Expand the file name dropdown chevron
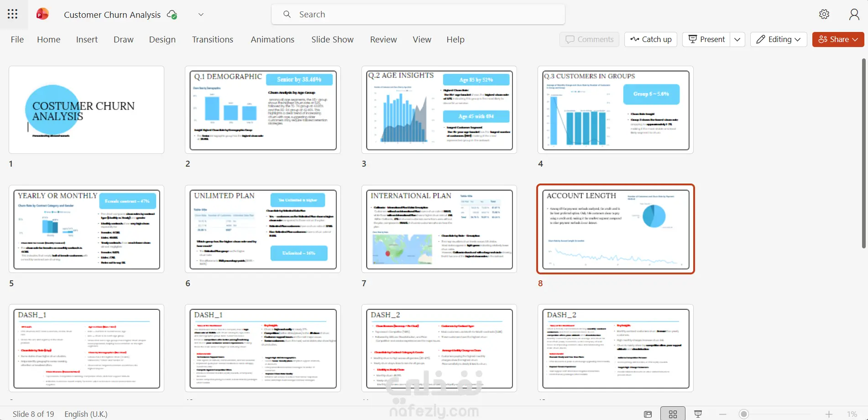The width and height of the screenshot is (868, 420). pos(201,15)
